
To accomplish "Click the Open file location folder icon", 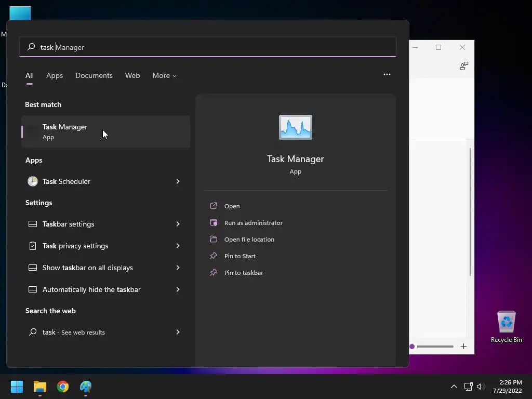I will pos(214,239).
